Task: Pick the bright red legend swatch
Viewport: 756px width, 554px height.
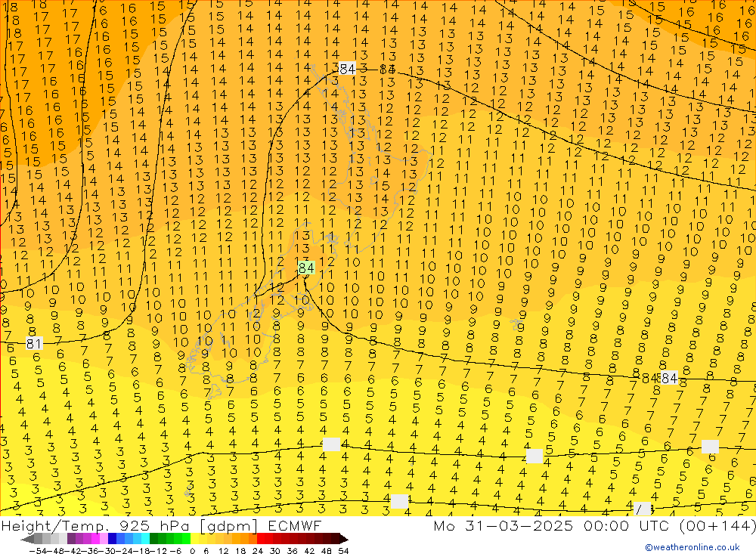Action: pos(261,539)
